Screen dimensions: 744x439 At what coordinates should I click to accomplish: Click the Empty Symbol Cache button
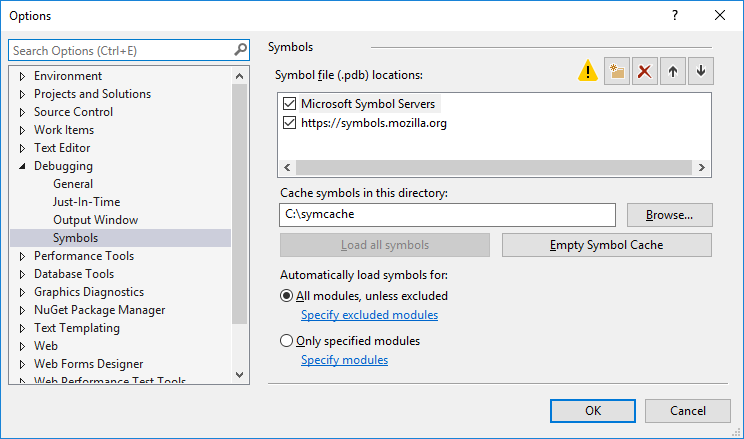pyautogui.click(x=606, y=245)
